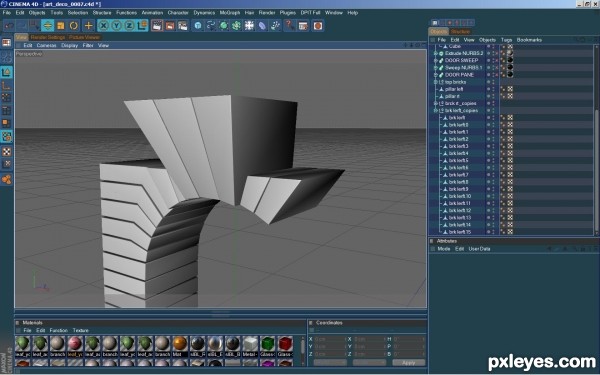Click the array modeling objects icon
This screenshot has height=375, width=600.
click(x=236, y=26)
